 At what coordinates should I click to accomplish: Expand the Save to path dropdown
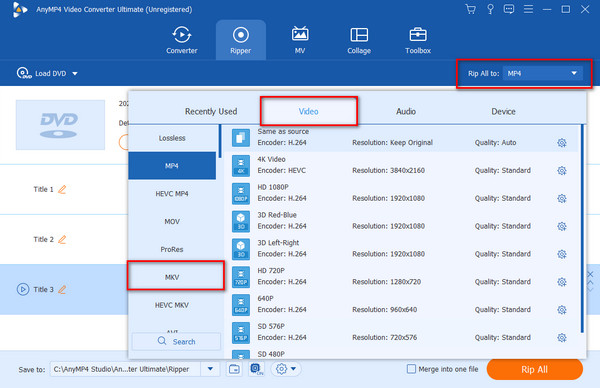coord(210,369)
